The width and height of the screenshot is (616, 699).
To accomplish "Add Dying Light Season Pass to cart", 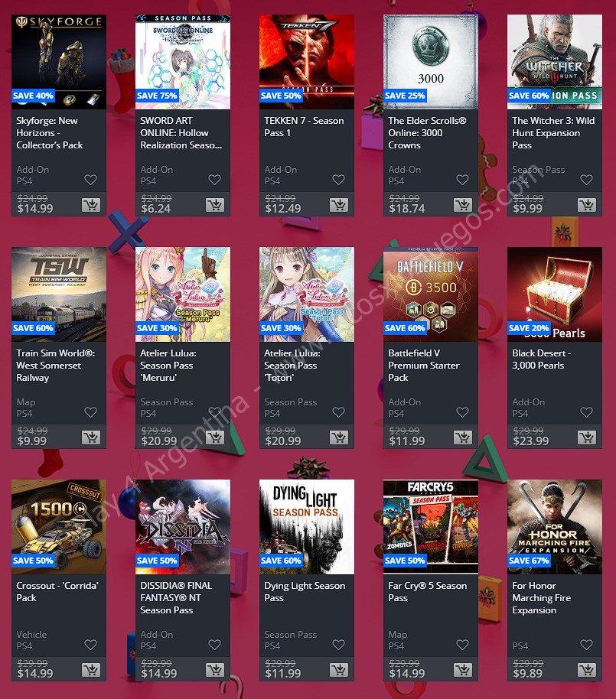I will [x=339, y=670].
